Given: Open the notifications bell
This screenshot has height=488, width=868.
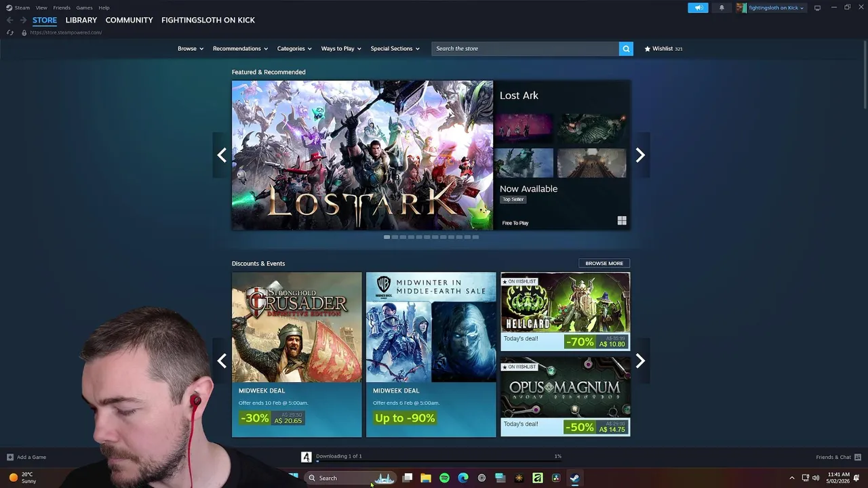Looking at the screenshot, I should click(x=722, y=7).
